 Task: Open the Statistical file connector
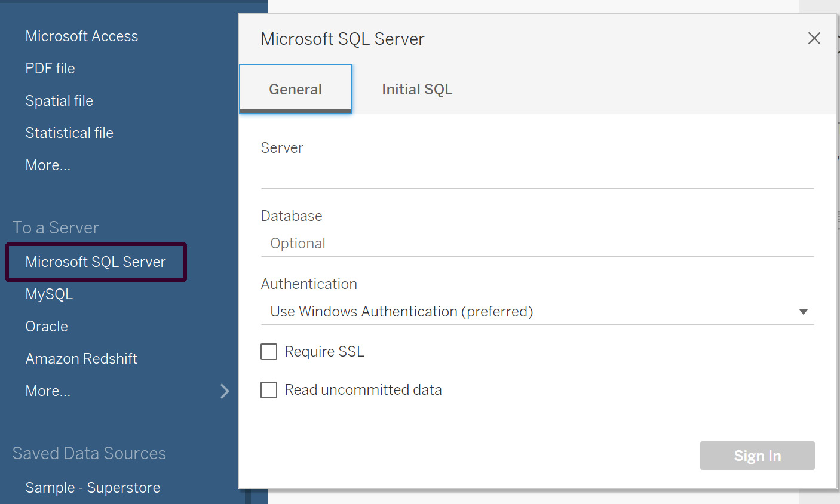tap(69, 133)
